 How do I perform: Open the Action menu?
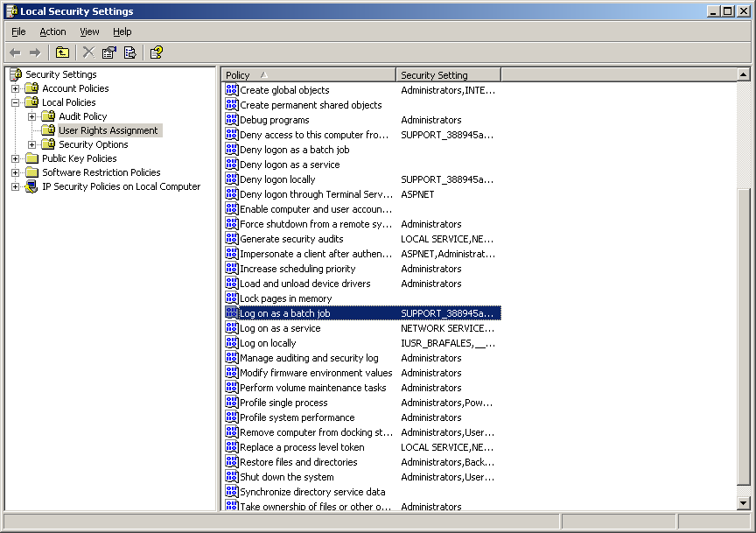[52, 32]
